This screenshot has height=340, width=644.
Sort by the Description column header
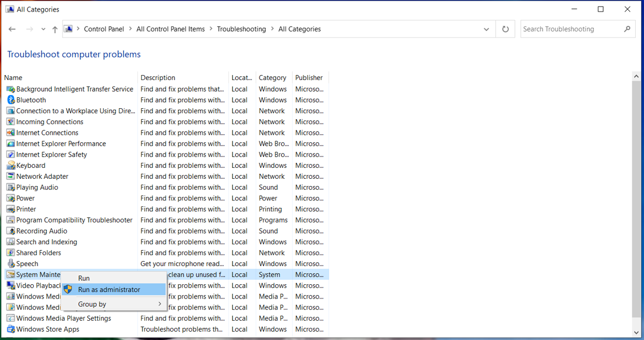tap(158, 78)
